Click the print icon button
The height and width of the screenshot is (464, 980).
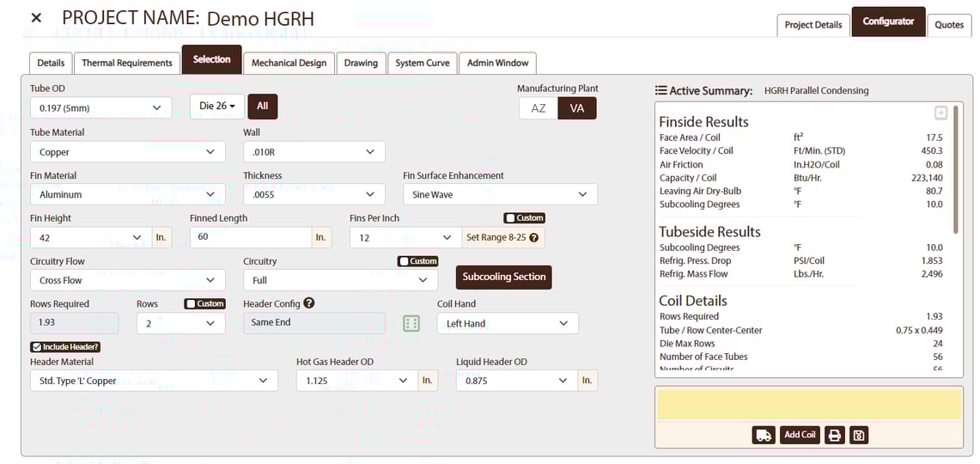point(834,435)
